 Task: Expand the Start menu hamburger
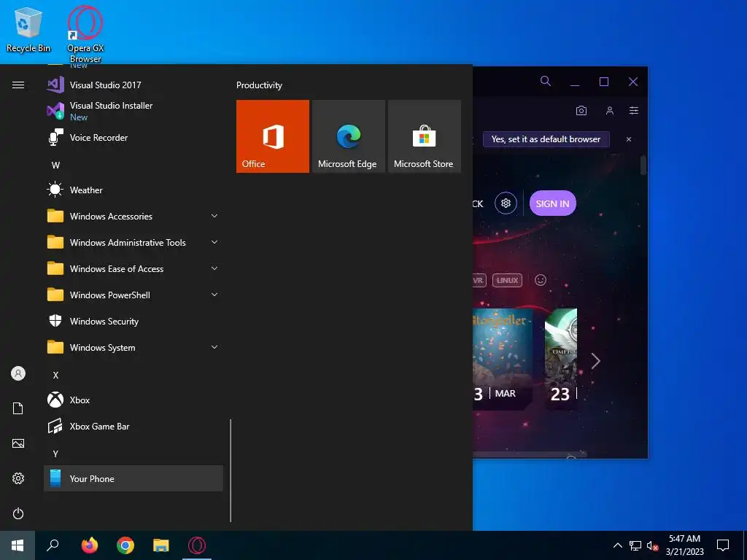pos(18,85)
